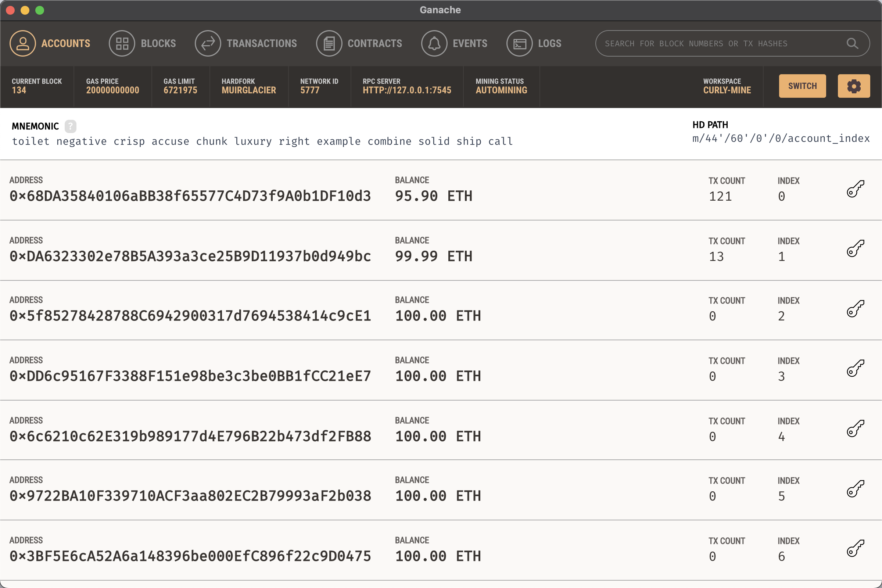Show key for account index 5

855,489
